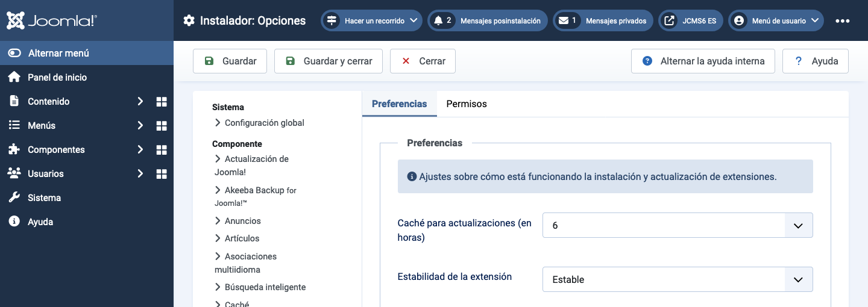Open Contenido dashboard grid icon
The image size is (868, 307).
click(162, 102)
